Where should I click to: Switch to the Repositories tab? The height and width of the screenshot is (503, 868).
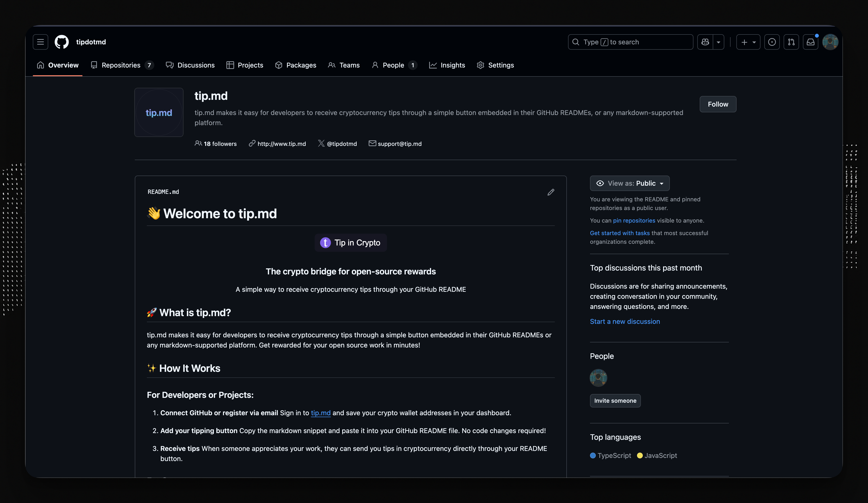(121, 65)
